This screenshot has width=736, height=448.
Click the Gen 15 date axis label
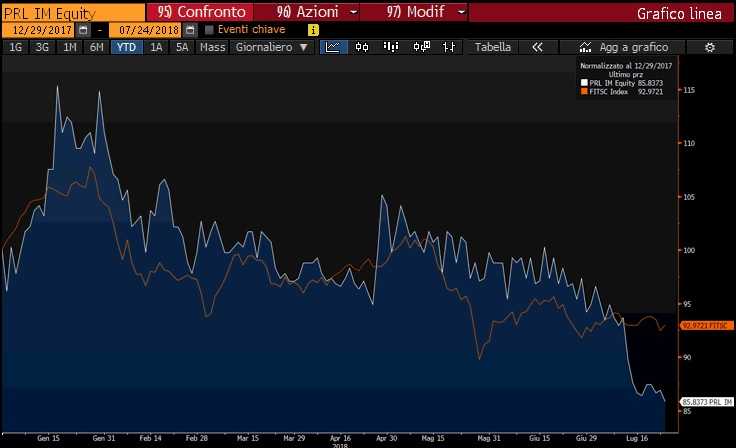(x=48, y=438)
